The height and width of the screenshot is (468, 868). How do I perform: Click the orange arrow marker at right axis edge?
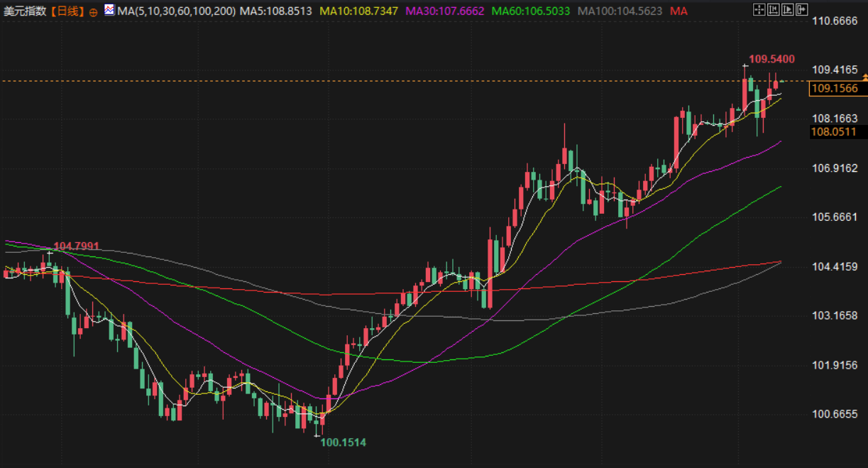coord(864,75)
